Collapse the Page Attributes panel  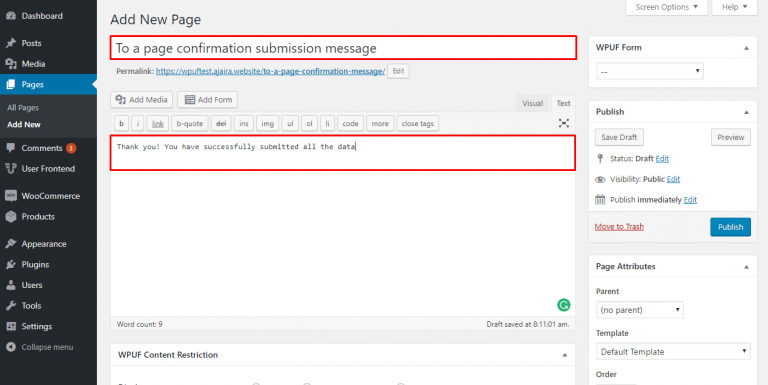pos(746,267)
